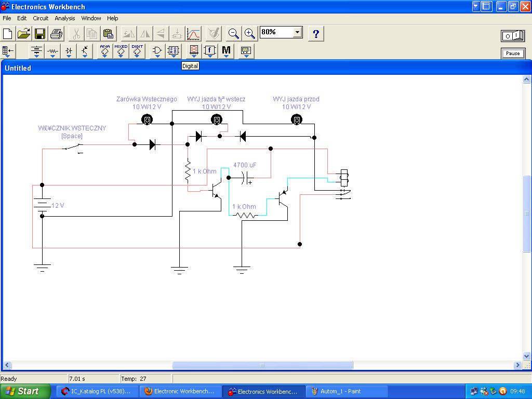532x399 pixels.
Task: Open the Digital ICs bin
Action: pyautogui.click(x=137, y=51)
